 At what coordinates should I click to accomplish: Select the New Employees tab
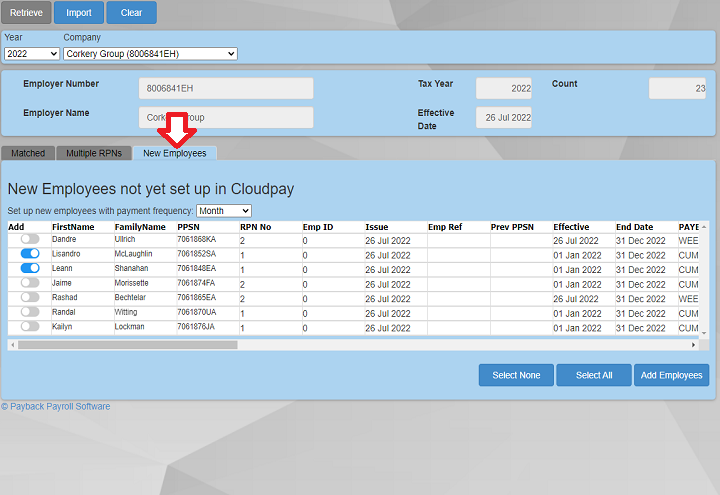point(175,153)
